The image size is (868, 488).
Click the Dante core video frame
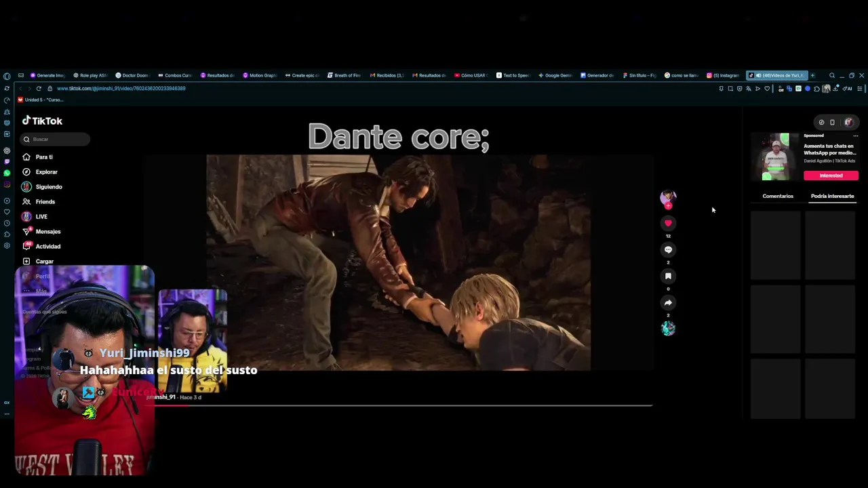pos(399,262)
